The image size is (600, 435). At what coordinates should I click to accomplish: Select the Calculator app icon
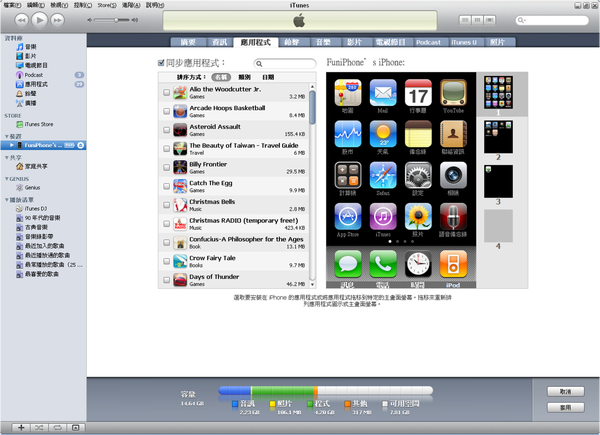coord(347,175)
